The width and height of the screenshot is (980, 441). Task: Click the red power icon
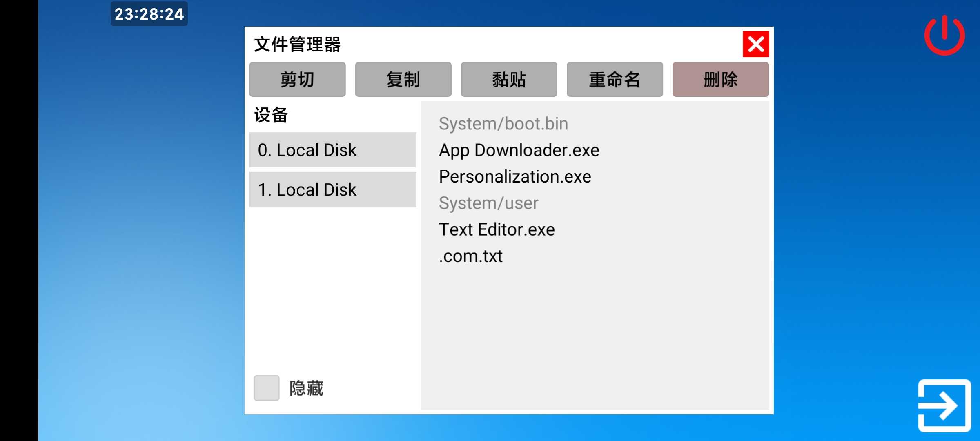coord(944,36)
